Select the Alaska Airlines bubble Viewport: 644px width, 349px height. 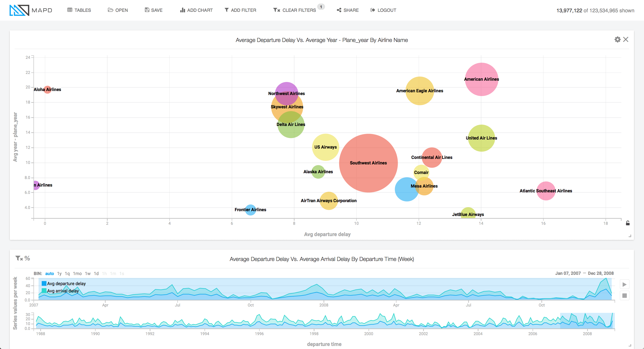click(318, 172)
